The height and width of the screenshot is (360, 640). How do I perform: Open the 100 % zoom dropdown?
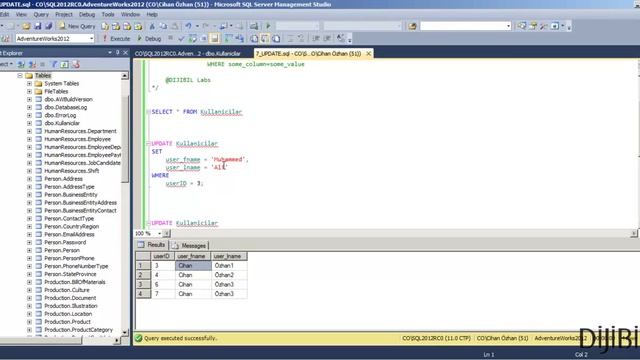[159, 233]
